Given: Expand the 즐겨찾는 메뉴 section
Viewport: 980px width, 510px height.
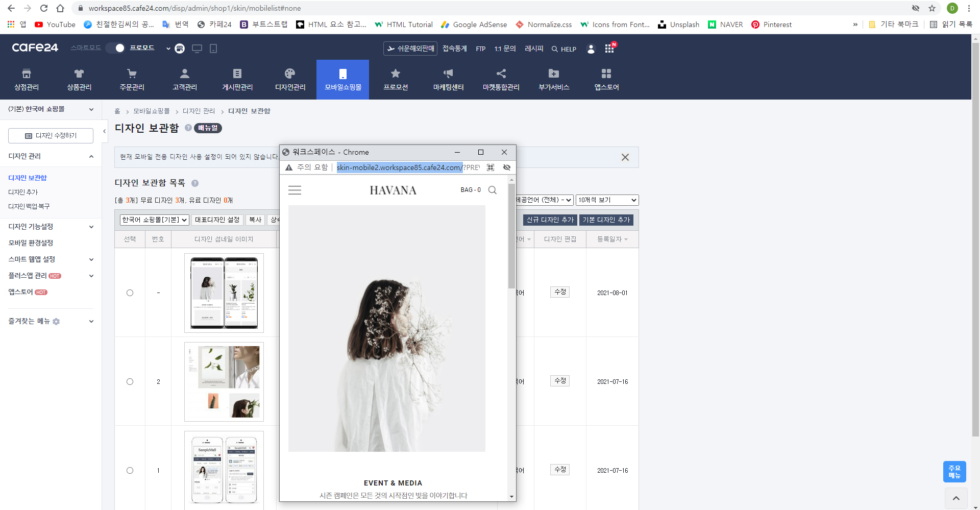Looking at the screenshot, I should pyautogui.click(x=91, y=322).
